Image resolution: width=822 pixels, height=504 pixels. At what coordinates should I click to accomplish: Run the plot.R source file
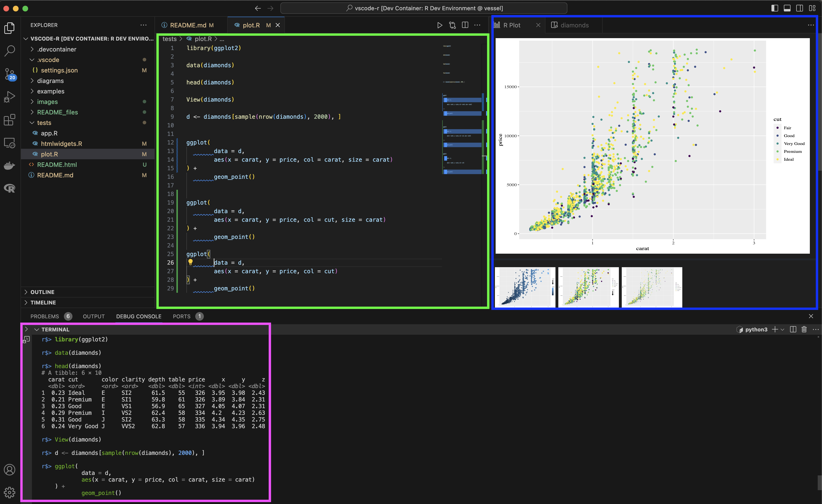440,25
